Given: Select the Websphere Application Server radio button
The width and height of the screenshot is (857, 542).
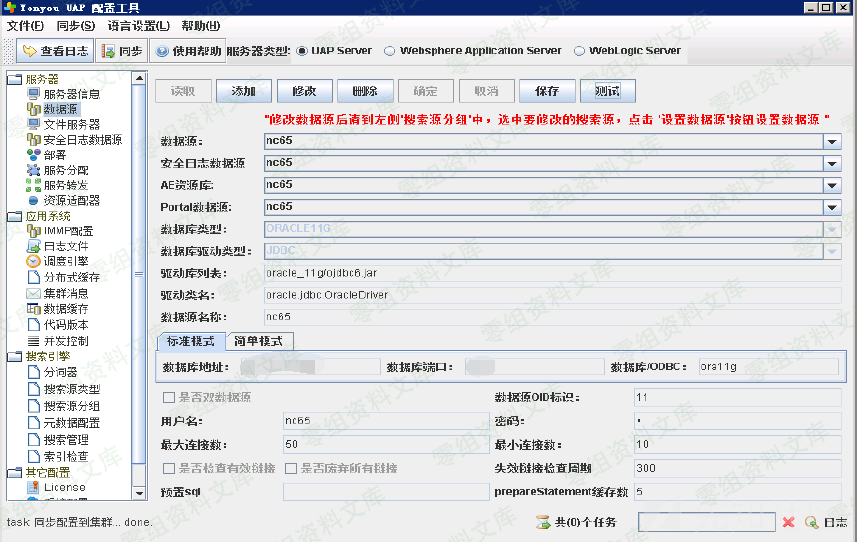Looking at the screenshot, I should pyautogui.click(x=389, y=51).
